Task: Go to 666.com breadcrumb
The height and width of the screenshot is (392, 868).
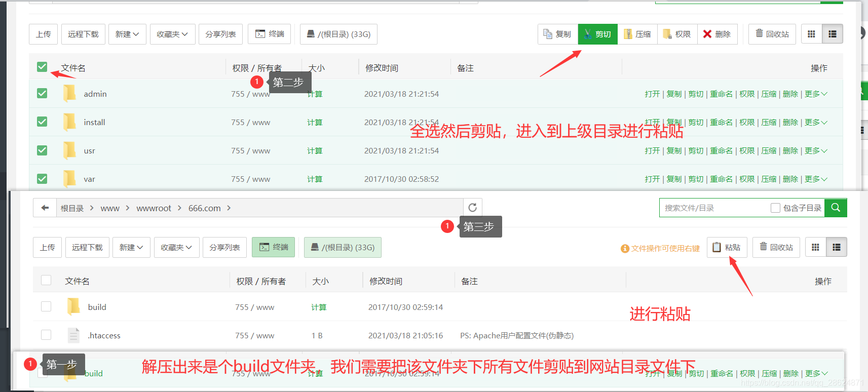Action: (204, 208)
